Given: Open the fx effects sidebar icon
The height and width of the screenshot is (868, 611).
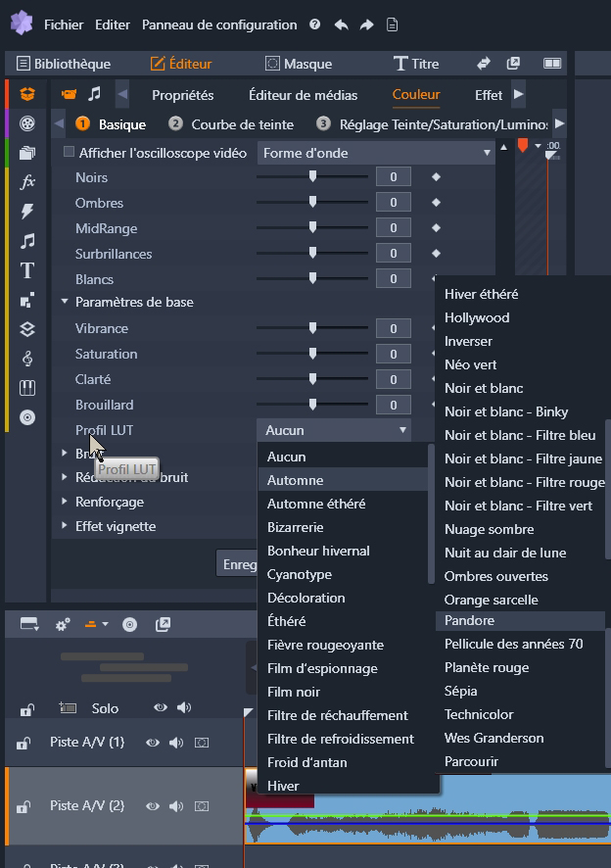Looking at the screenshot, I should (27, 181).
